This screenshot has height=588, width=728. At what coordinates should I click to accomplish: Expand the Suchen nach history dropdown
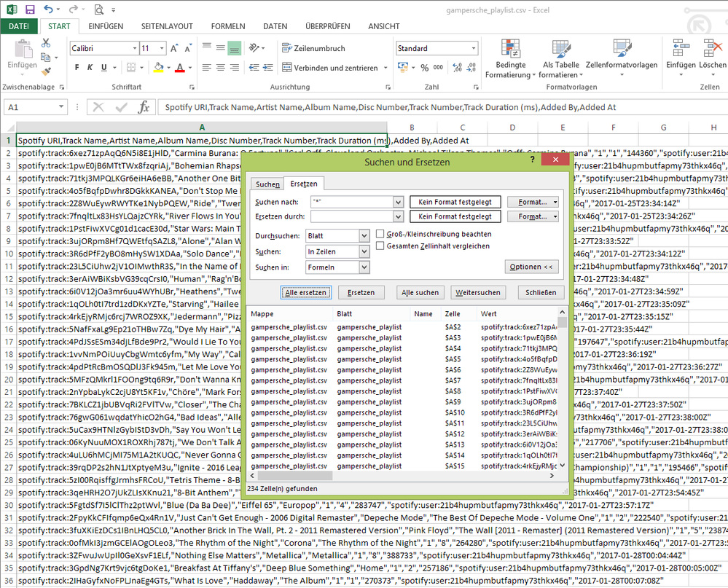click(x=398, y=202)
